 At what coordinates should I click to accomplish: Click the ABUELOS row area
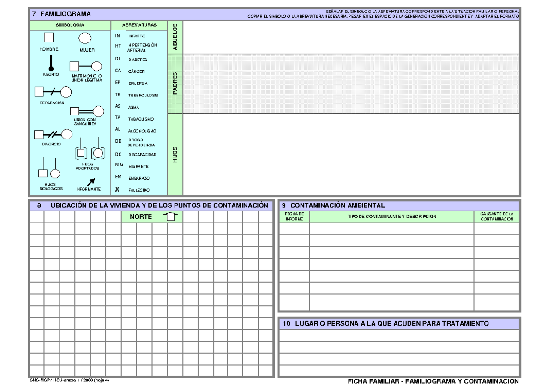(x=351, y=37)
